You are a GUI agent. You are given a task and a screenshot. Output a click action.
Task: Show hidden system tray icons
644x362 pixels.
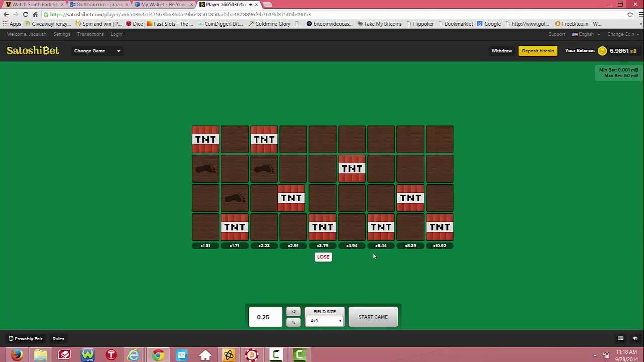pos(595,355)
